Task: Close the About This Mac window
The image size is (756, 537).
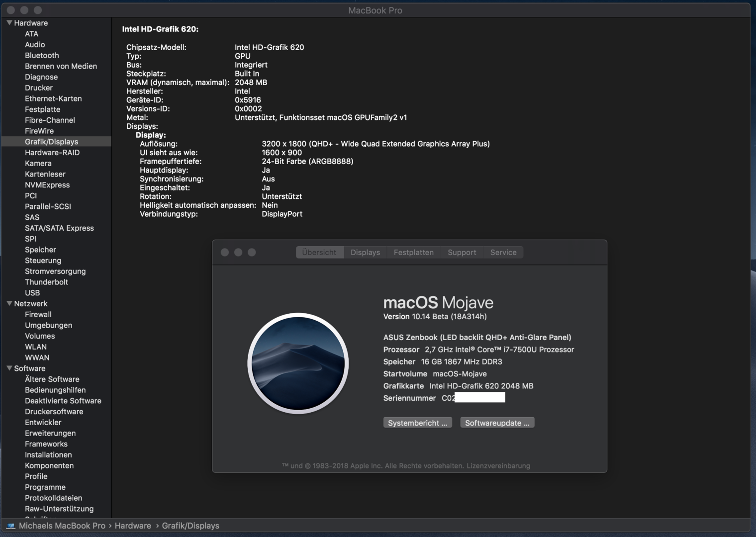Action: [225, 253]
